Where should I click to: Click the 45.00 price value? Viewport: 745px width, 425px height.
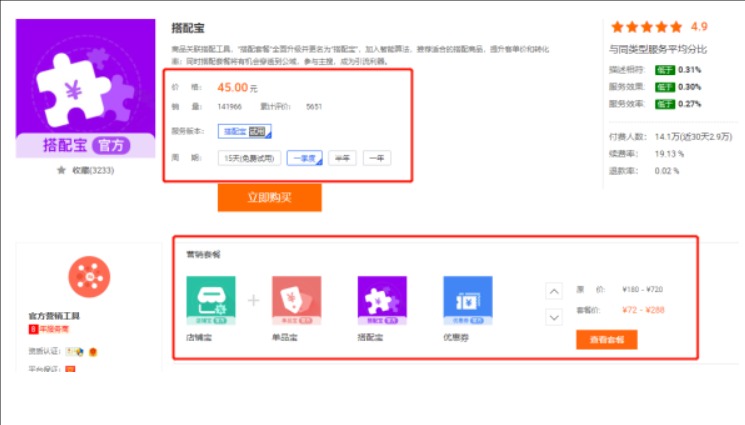232,87
